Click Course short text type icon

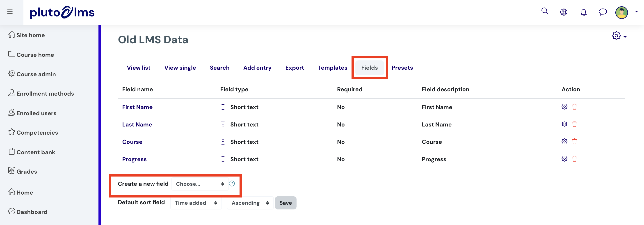pos(223,142)
